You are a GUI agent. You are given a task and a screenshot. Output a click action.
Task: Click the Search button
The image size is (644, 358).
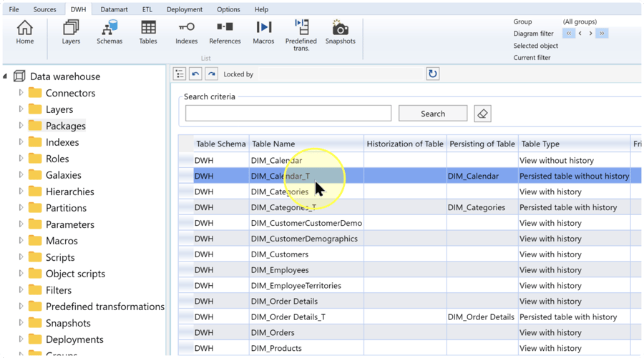click(x=433, y=114)
